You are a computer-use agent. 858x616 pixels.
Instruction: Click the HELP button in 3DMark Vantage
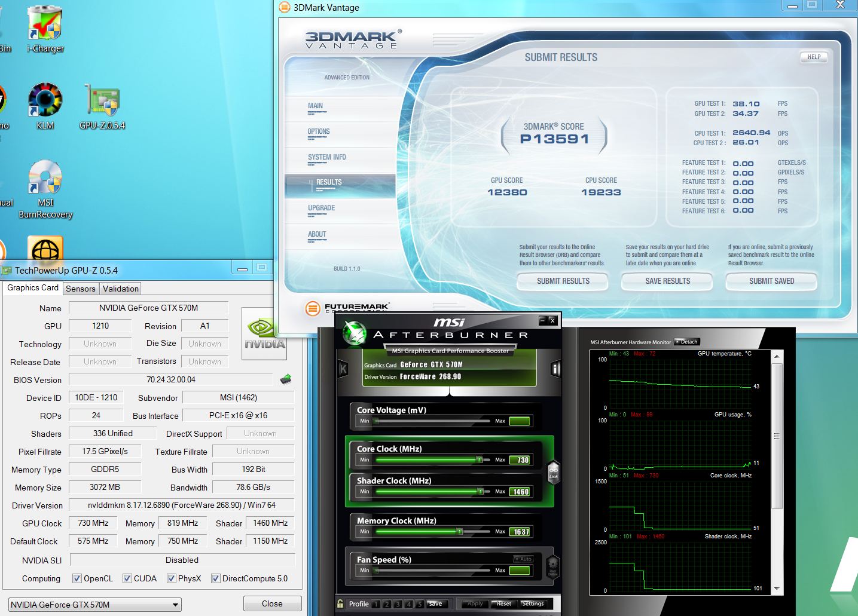coord(814,57)
